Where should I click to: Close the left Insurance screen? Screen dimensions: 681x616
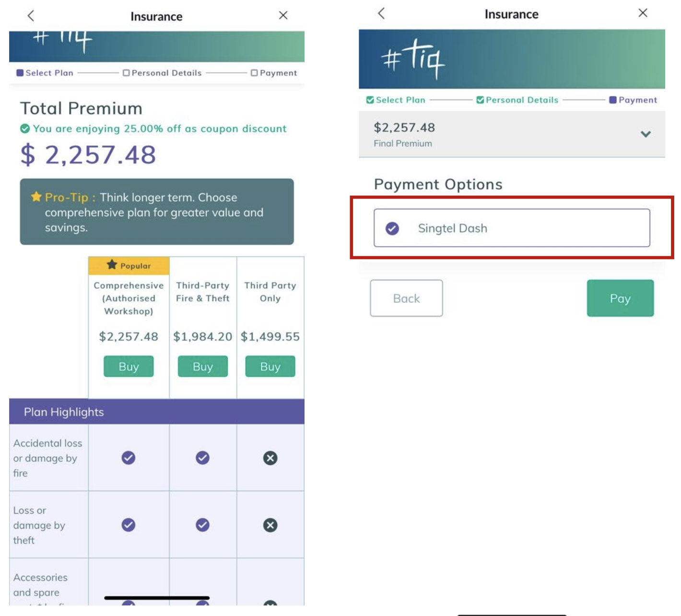pyautogui.click(x=283, y=16)
